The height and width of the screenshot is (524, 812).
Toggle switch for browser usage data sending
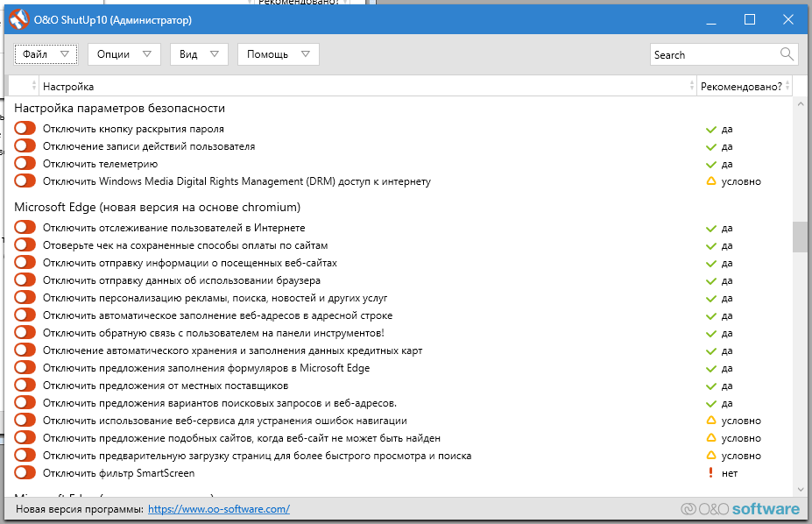(x=25, y=280)
